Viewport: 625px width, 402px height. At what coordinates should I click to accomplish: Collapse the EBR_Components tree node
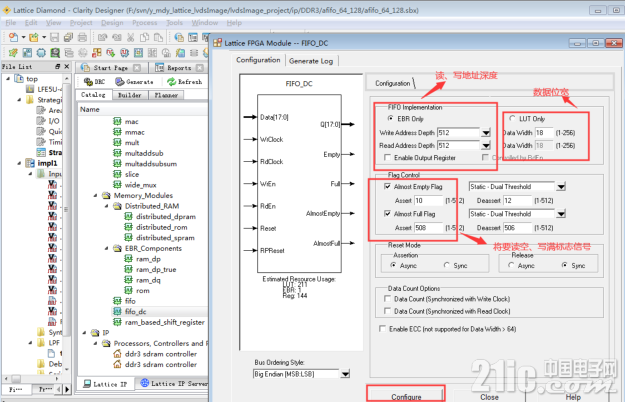(x=106, y=248)
